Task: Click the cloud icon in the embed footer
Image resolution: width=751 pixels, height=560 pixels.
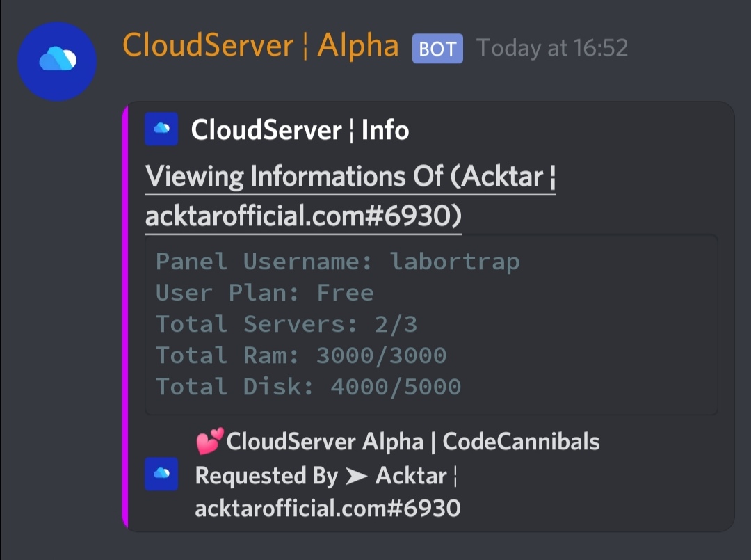Action: (x=161, y=474)
